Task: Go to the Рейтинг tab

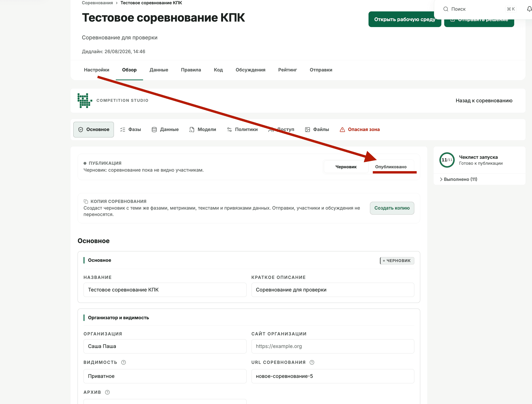Action: click(287, 70)
